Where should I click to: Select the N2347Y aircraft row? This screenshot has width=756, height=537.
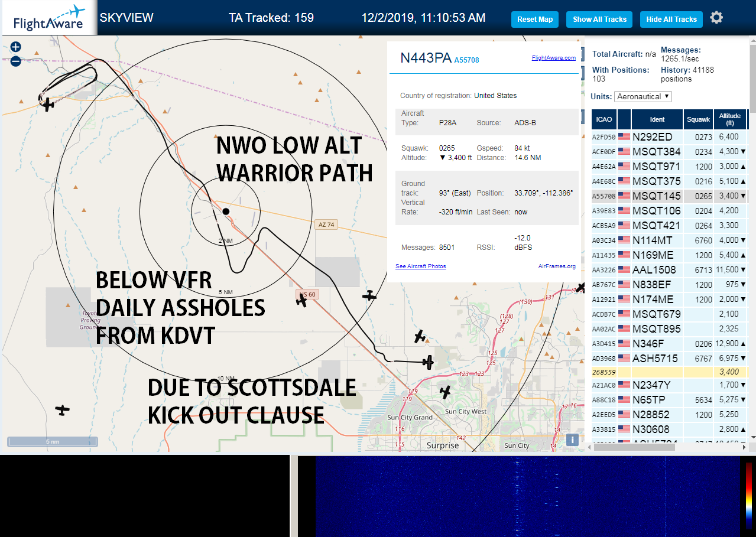(x=670, y=385)
